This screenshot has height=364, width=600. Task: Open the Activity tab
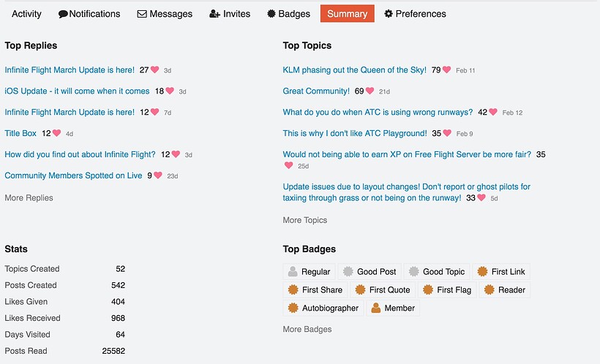[26, 14]
